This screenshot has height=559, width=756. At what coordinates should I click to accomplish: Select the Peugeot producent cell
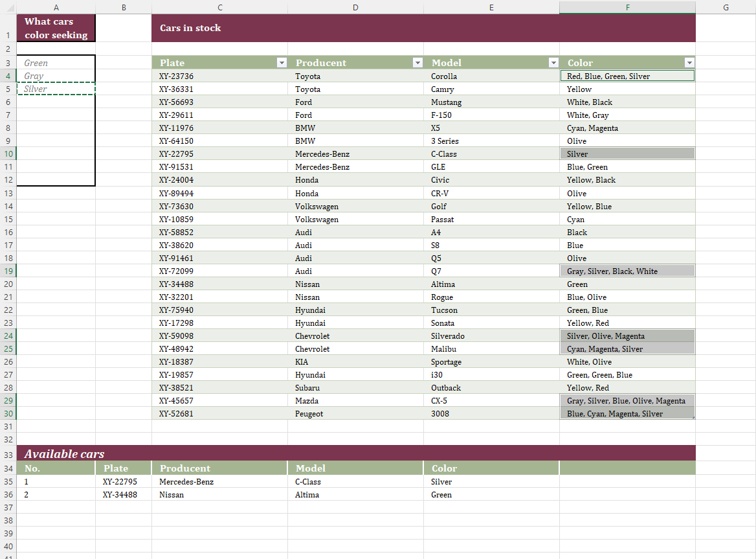coord(355,414)
